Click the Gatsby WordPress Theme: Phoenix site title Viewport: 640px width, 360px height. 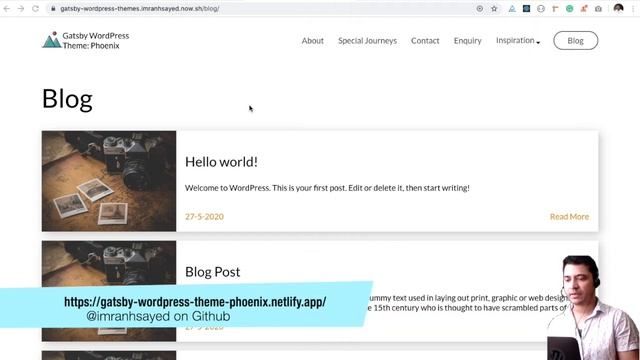[x=96, y=40]
